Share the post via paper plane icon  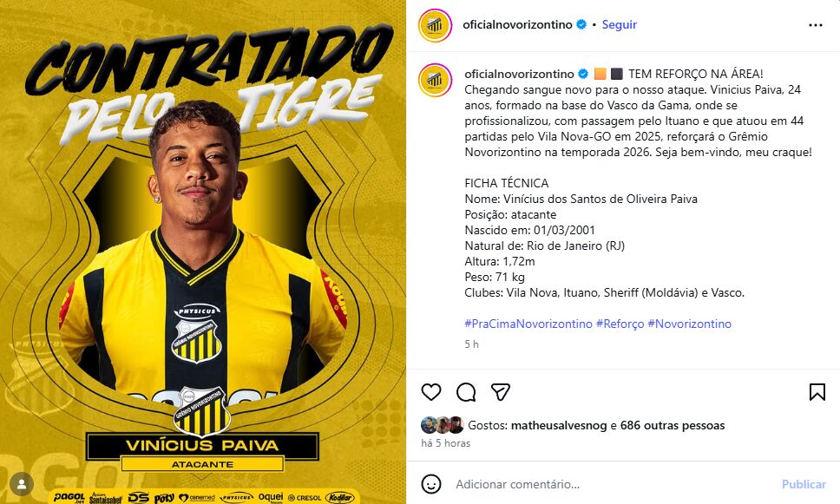(501, 392)
